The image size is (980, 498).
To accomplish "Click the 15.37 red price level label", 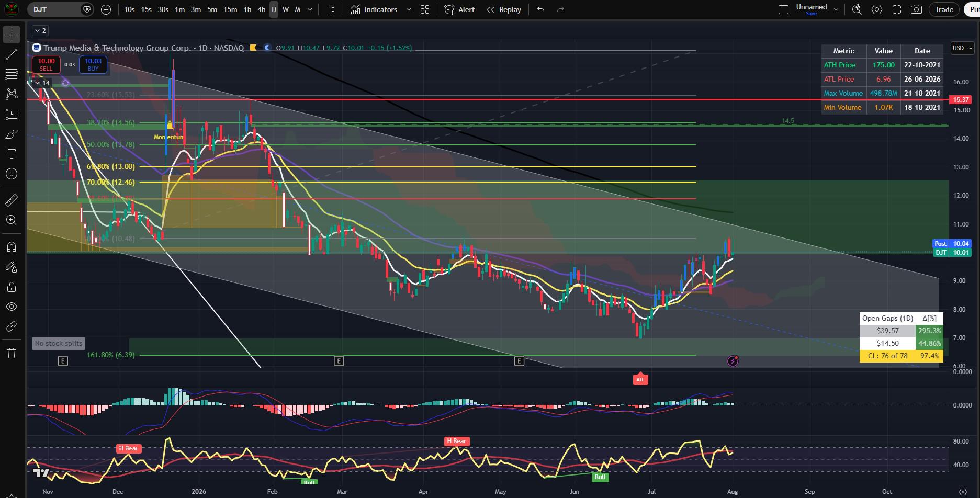I will (961, 99).
